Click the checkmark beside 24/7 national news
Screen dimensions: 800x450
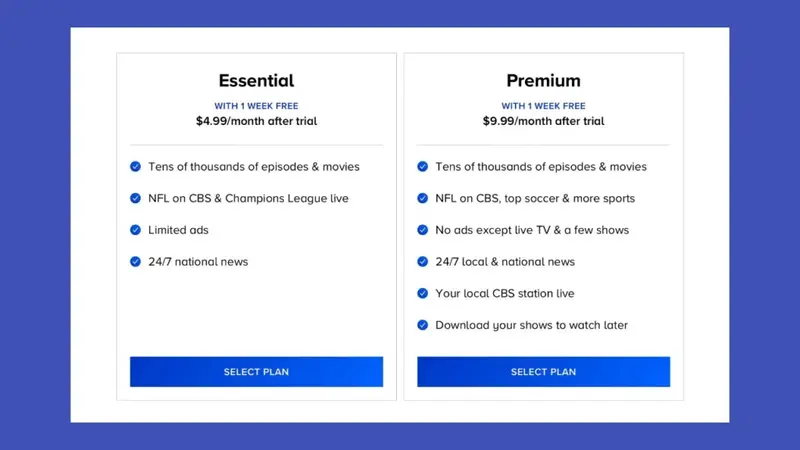tap(136, 262)
